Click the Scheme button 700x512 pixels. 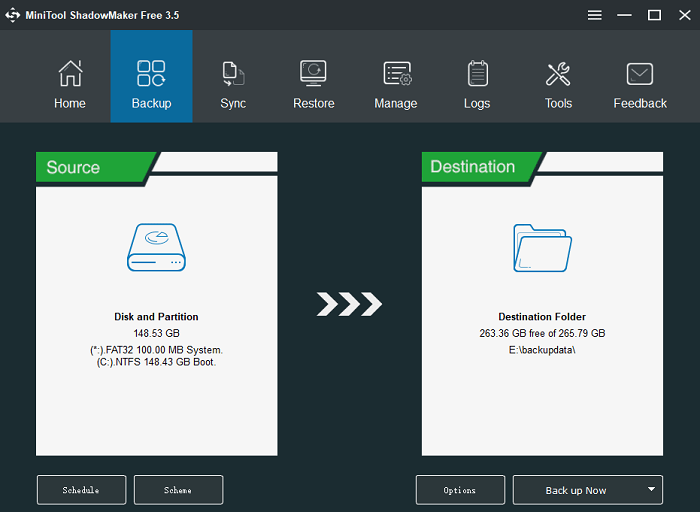pyautogui.click(x=178, y=490)
